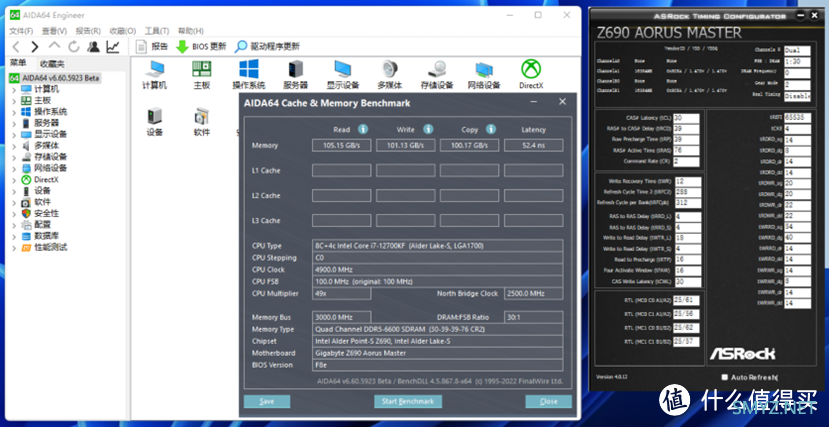This screenshot has width=829, height=427.
Task: Click BIOS 更新 green arrow button
Action: pyautogui.click(x=201, y=47)
